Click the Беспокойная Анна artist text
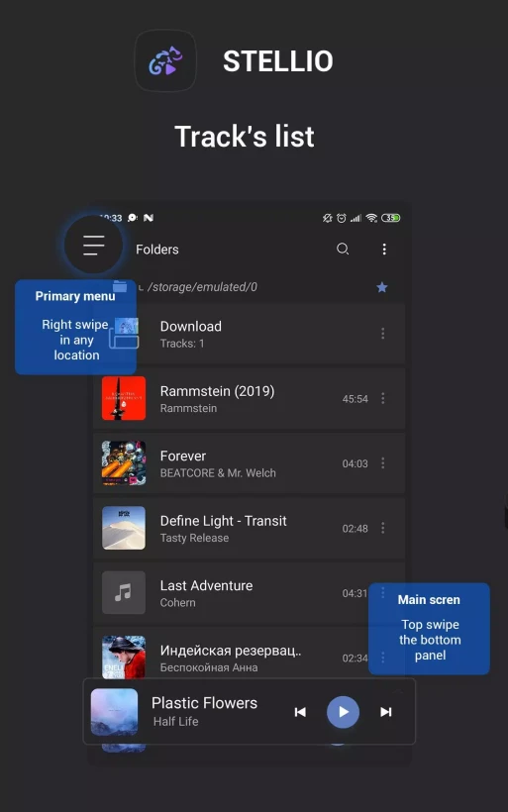This screenshot has width=508, height=812. pos(209,667)
